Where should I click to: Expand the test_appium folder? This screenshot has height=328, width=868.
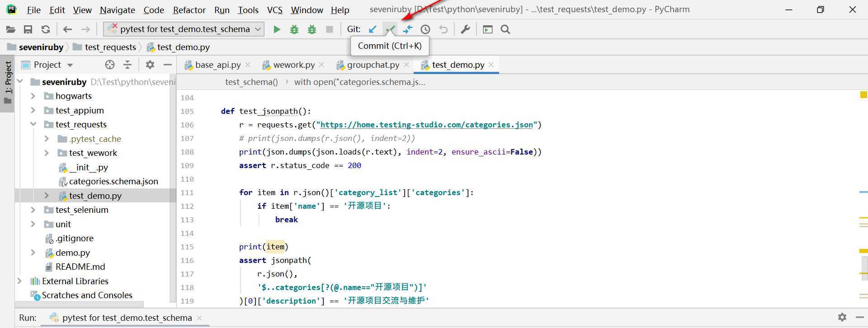tap(33, 110)
